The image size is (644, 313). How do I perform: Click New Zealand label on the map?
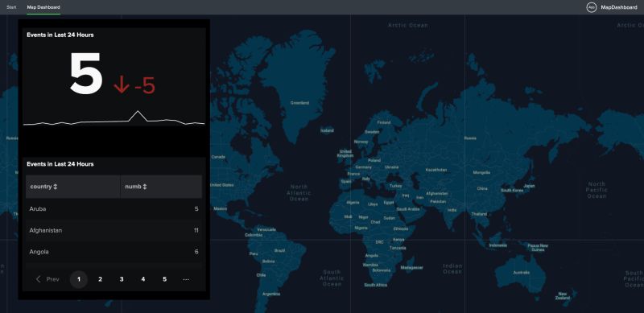pyautogui.click(x=563, y=296)
